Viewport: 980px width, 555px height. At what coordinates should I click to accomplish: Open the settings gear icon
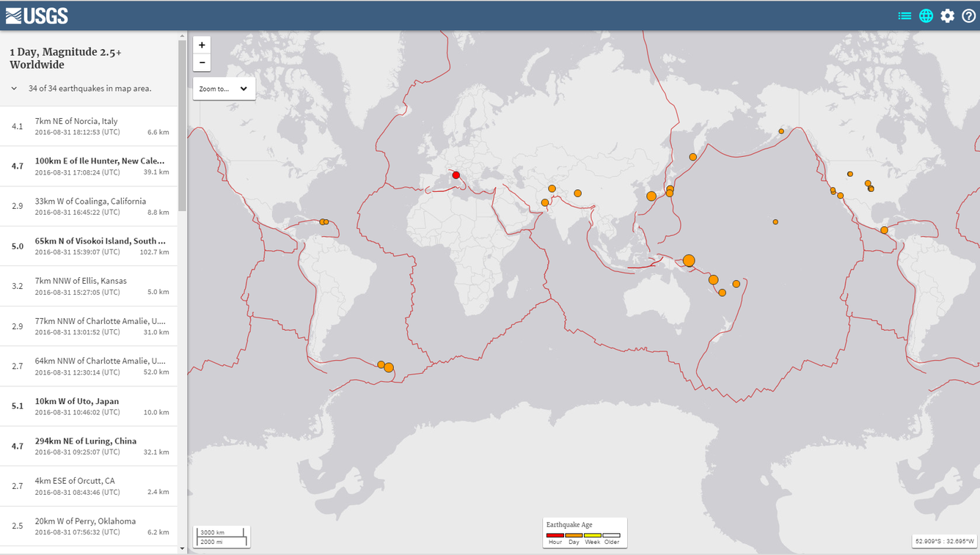(948, 15)
